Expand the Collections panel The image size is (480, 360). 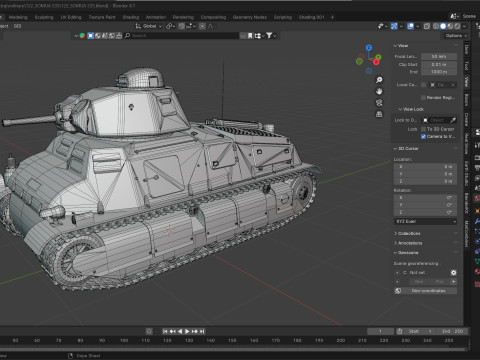[407, 233]
